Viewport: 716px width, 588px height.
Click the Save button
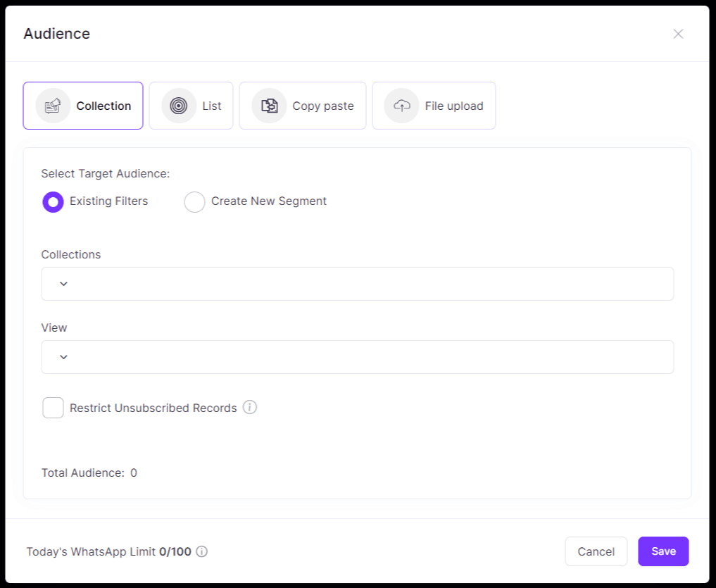pos(662,551)
